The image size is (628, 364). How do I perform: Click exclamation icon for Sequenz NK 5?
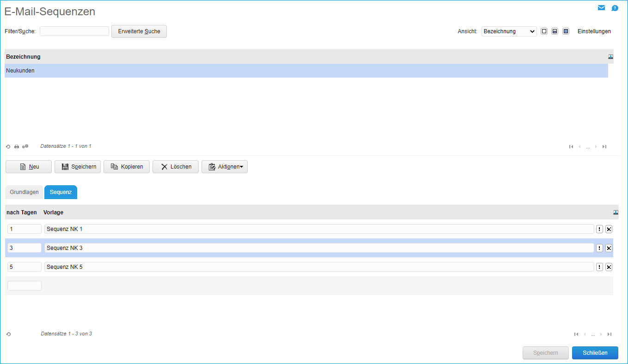599,267
